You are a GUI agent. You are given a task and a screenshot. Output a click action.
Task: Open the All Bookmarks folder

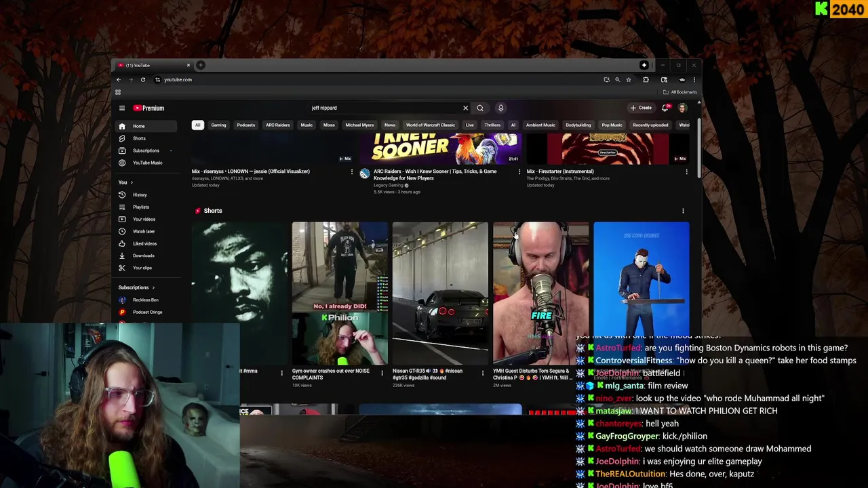point(680,92)
